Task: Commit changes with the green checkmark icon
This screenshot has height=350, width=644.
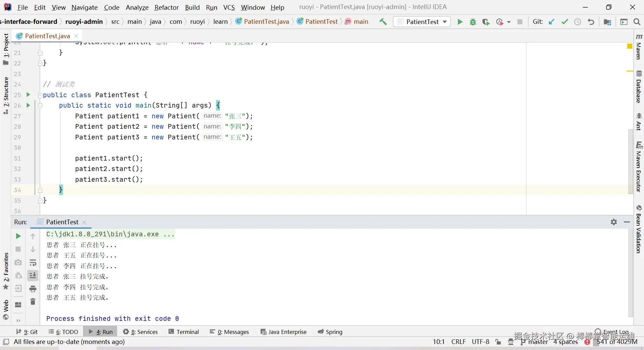Action: pos(565,22)
